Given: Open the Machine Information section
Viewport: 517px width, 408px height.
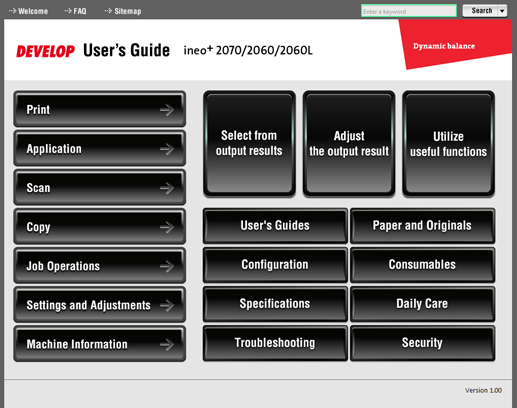Looking at the screenshot, I should (x=100, y=344).
